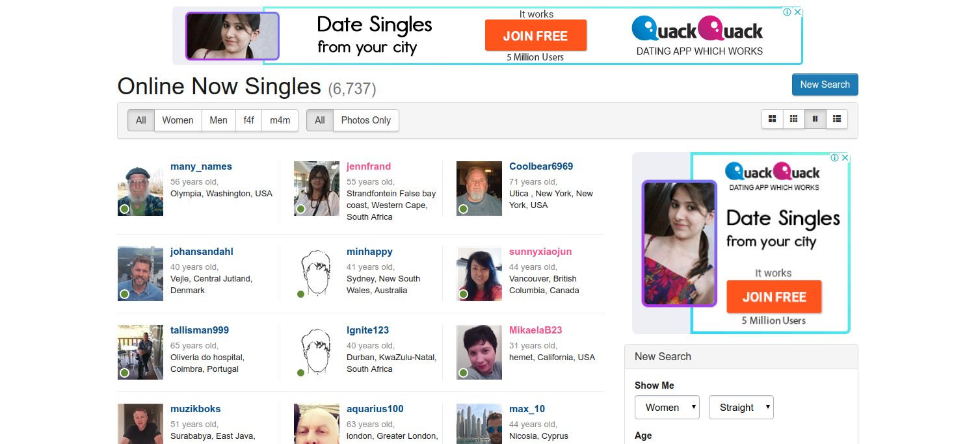The width and height of the screenshot is (980, 444).
Task: Open Coolbear6969 profile link
Action: pos(541,166)
